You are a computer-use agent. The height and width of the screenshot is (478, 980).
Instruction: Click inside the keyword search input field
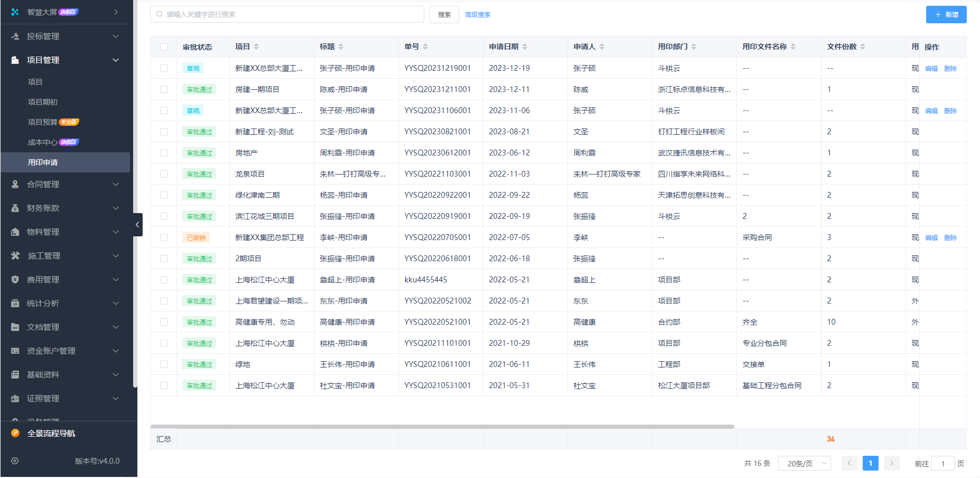point(287,14)
